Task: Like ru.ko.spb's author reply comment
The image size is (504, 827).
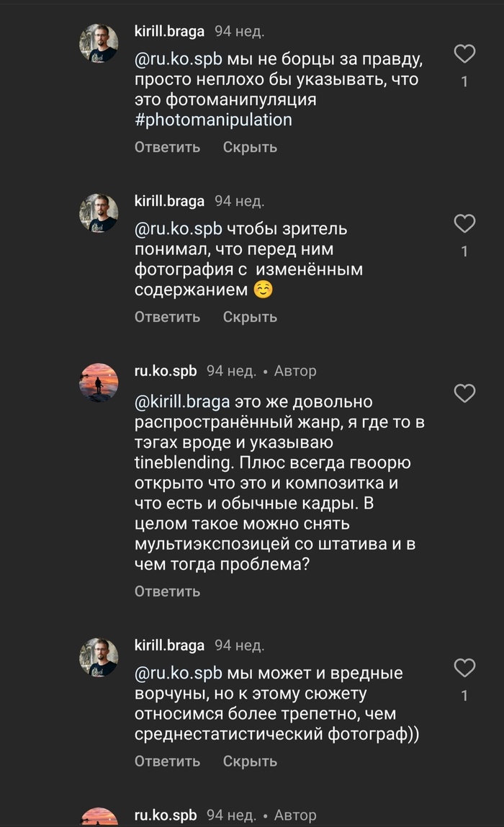Action: pos(465,393)
